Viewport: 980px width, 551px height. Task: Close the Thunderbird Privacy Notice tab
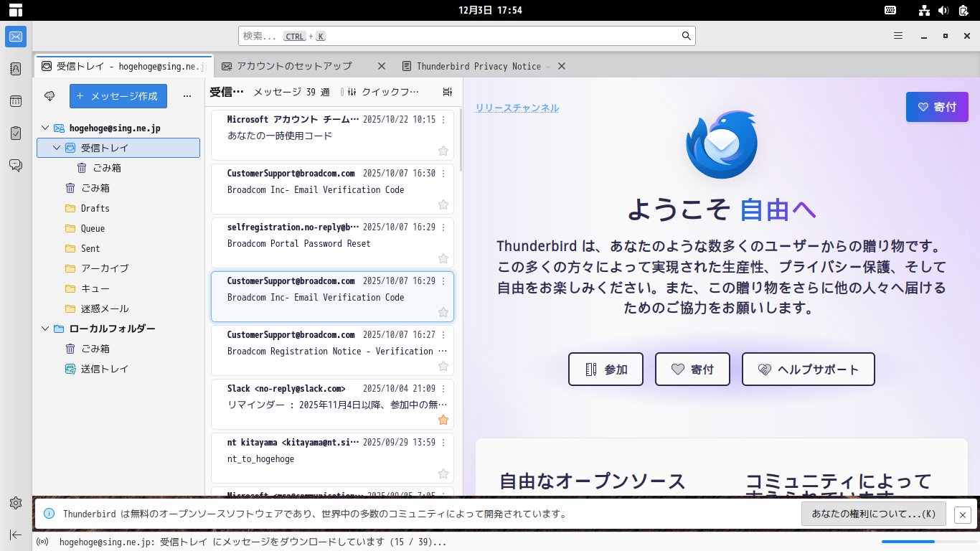point(562,66)
